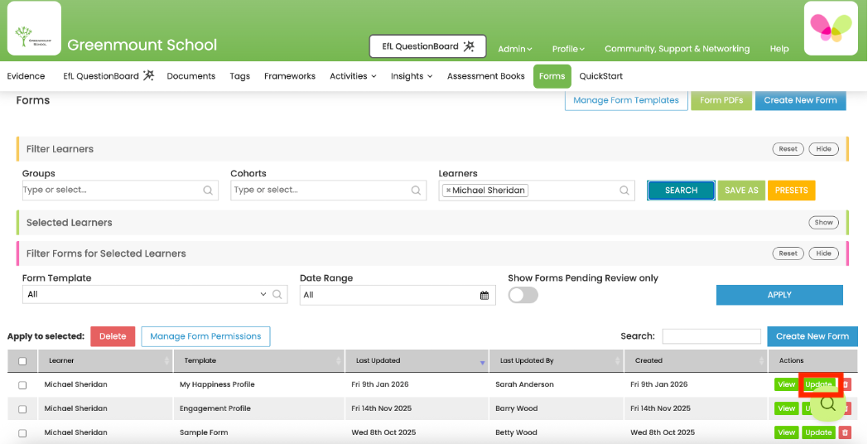View the Sample Form row
Screen dimensions: 868x444
(786, 432)
